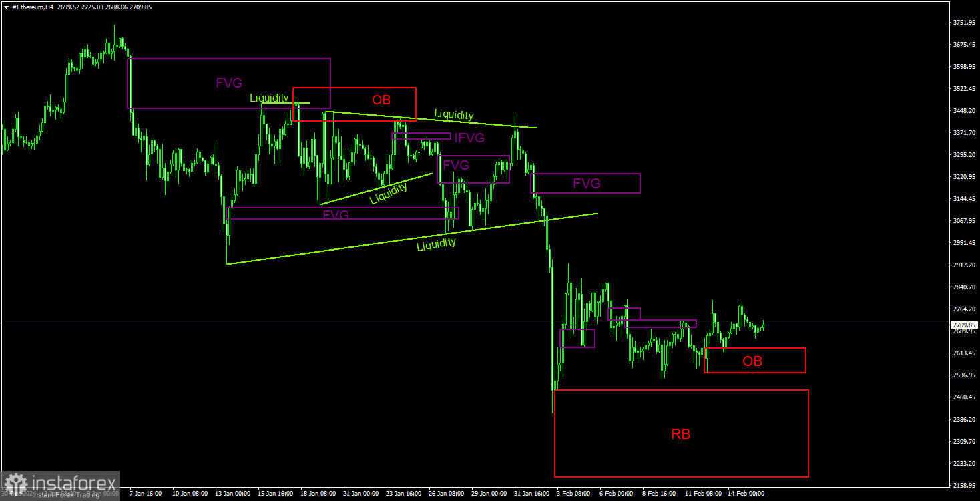980x501 pixels.
Task: Click the 3 Feb 08:00 time label
Action: 573,494
